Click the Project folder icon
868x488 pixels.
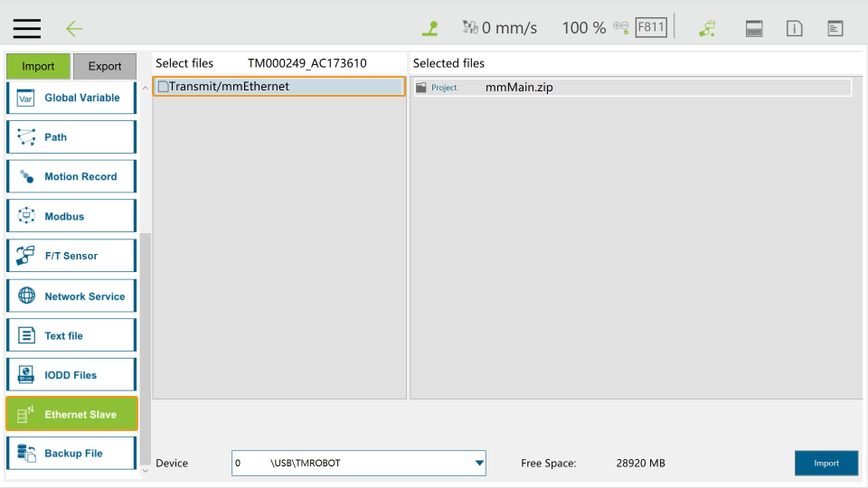(421, 88)
